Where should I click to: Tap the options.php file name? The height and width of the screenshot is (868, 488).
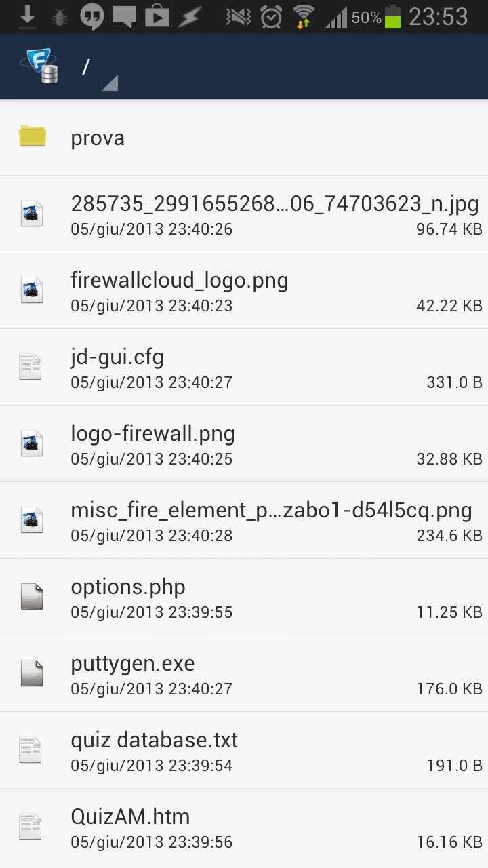(x=128, y=587)
